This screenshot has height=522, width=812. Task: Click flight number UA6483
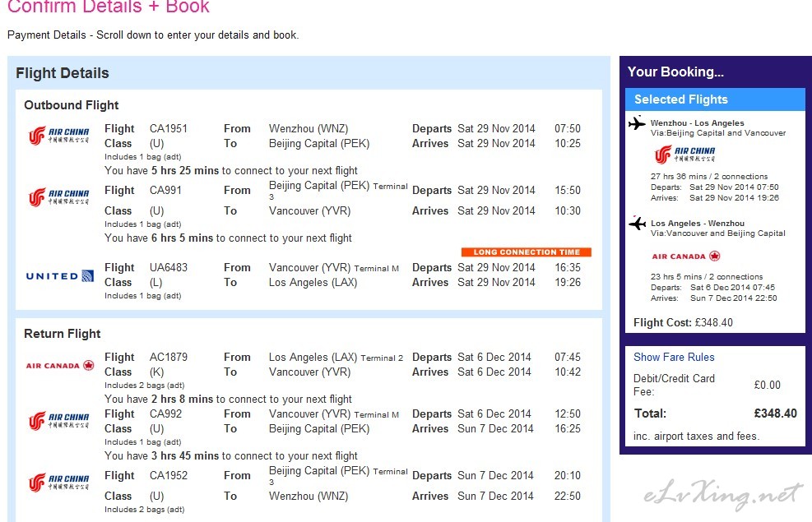tap(169, 267)
